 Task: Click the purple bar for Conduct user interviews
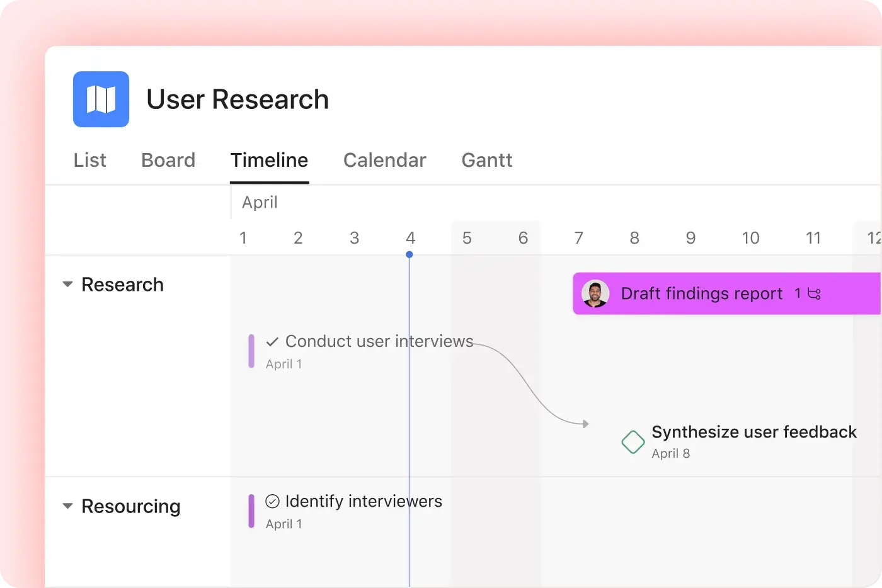point(251,351)
